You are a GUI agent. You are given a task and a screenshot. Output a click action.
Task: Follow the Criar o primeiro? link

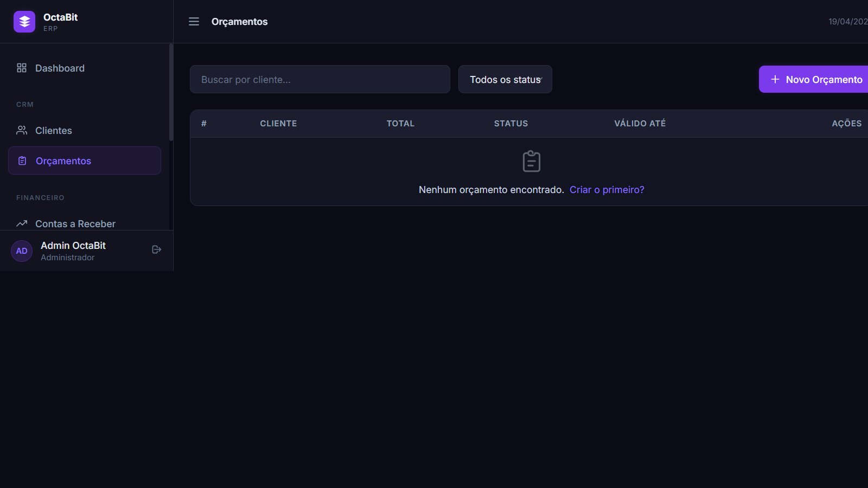point(607,190)
